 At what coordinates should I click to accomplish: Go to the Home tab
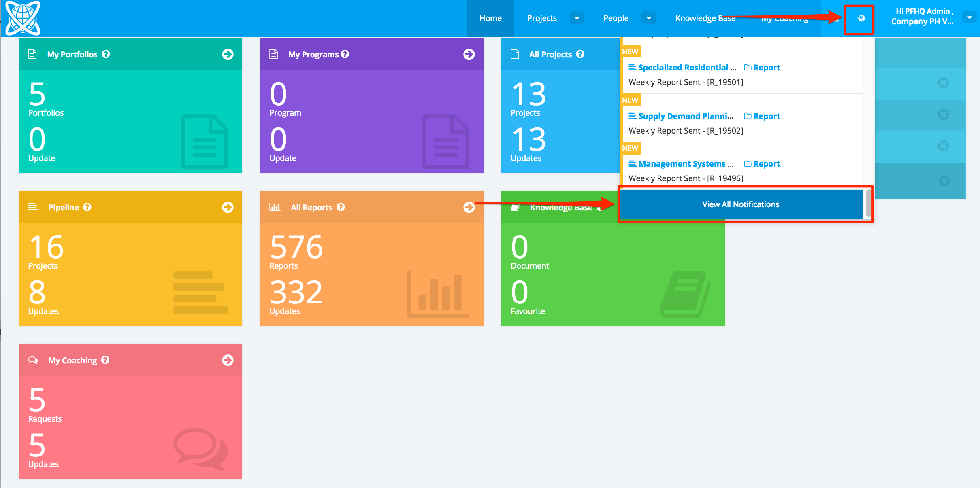(490, 18)
